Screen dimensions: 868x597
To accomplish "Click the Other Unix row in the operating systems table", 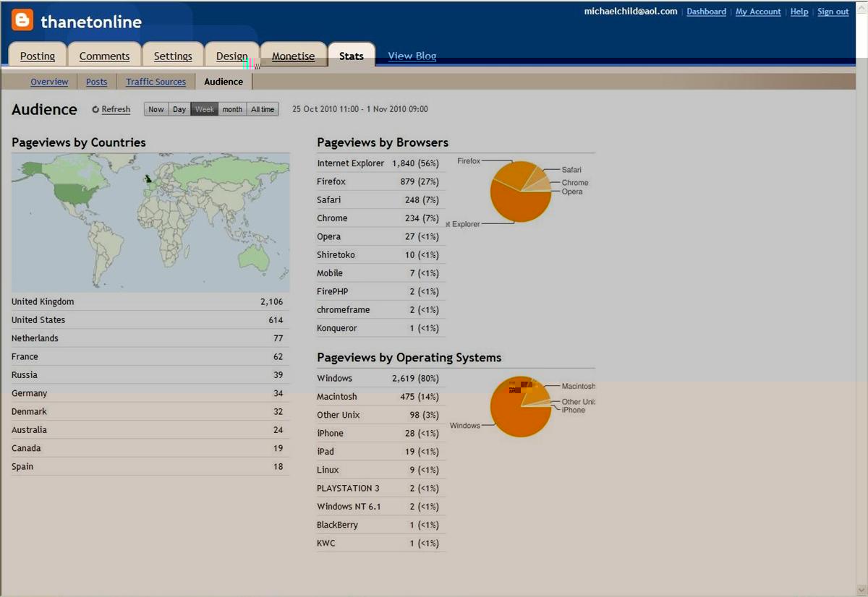I will (x=381, y=415).
